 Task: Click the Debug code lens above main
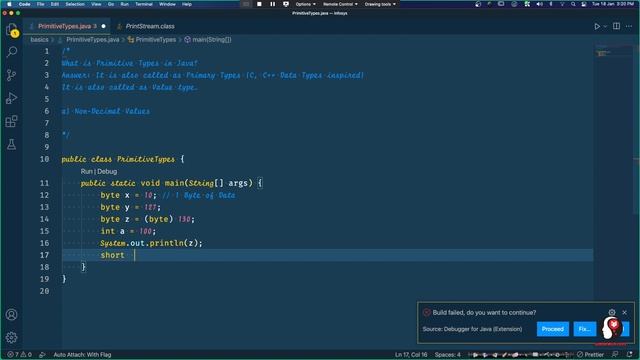107,171
